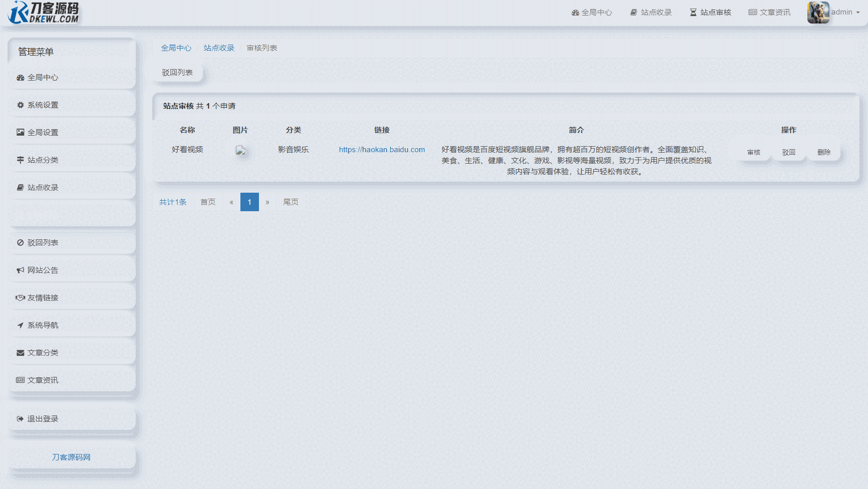Open the https://haokan.baidu.com link
This screenshot has width=868, height=489.
(x=382, y=150)
